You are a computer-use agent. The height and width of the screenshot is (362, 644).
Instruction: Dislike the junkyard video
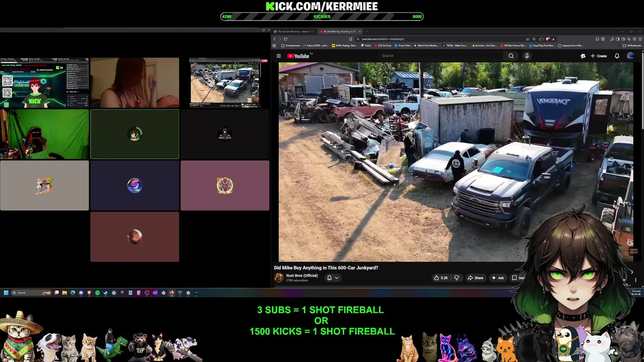point(456,278)
